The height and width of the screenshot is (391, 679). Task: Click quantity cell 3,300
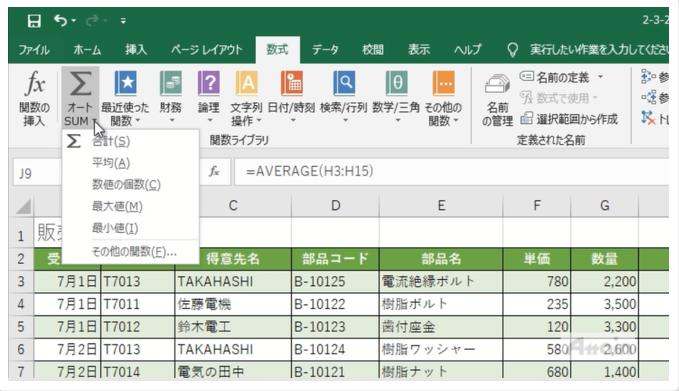(x=605, y=326)
